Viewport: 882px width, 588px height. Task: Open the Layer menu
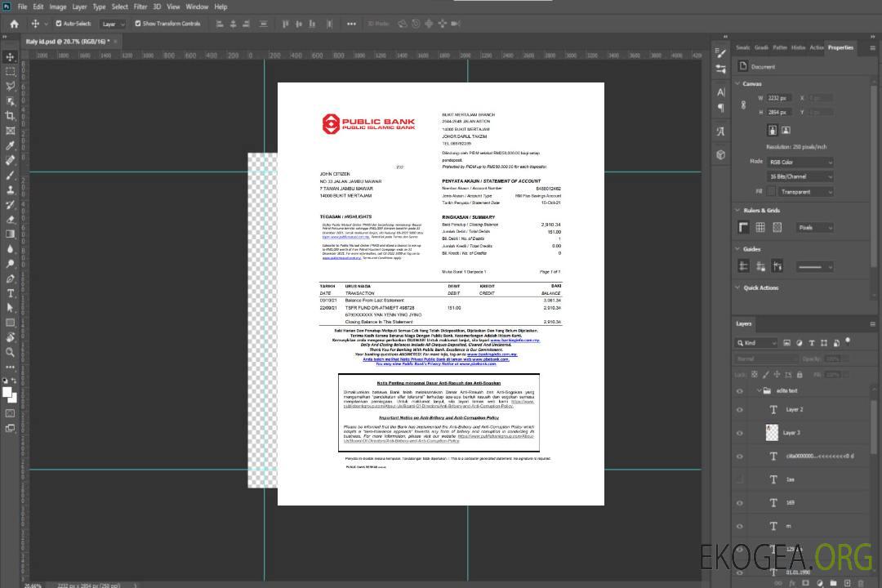click(x=79, y=7)
